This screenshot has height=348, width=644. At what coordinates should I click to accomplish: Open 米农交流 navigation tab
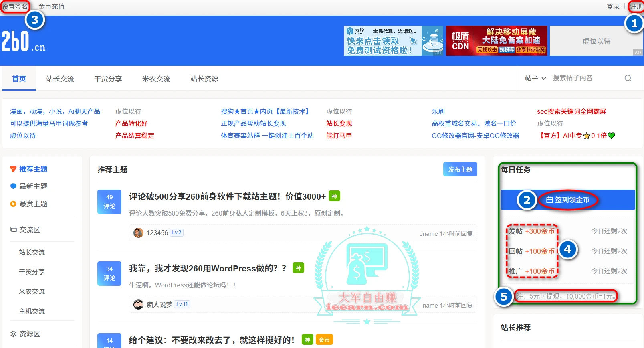[x=156, y=79]
